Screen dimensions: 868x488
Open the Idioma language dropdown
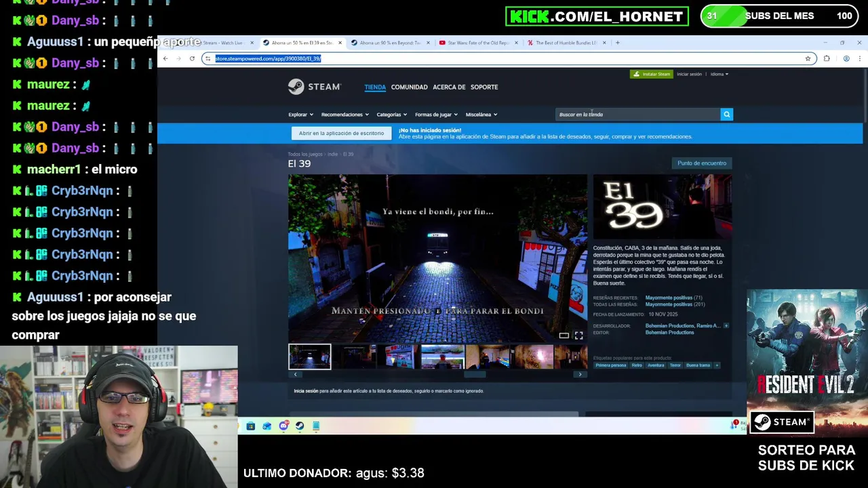pos(719,74)
